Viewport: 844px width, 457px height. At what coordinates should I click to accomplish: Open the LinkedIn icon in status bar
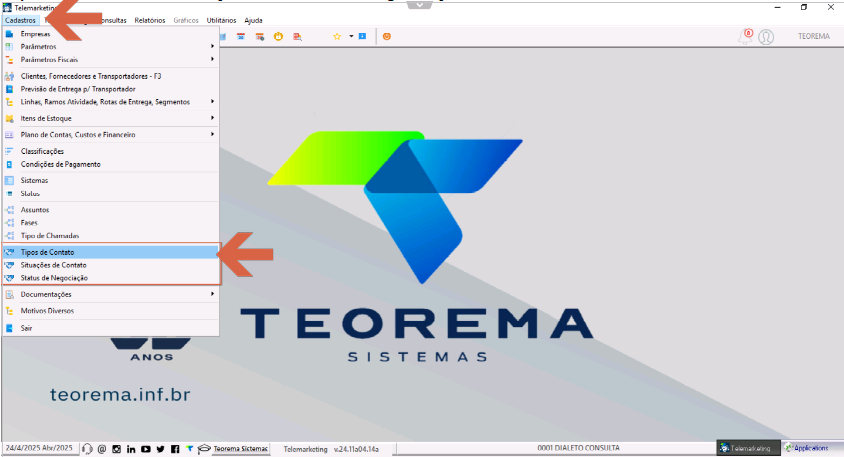coord(131,449)
